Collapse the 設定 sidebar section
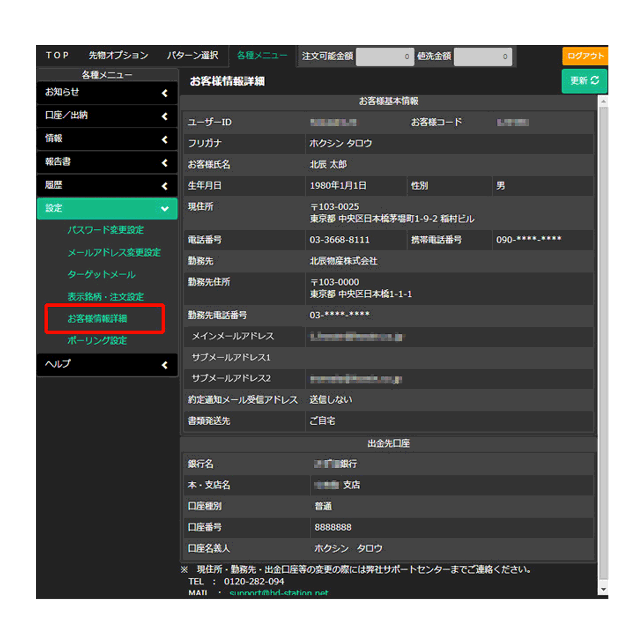This screenshot has width=644, height=644. tap(107, 208)
